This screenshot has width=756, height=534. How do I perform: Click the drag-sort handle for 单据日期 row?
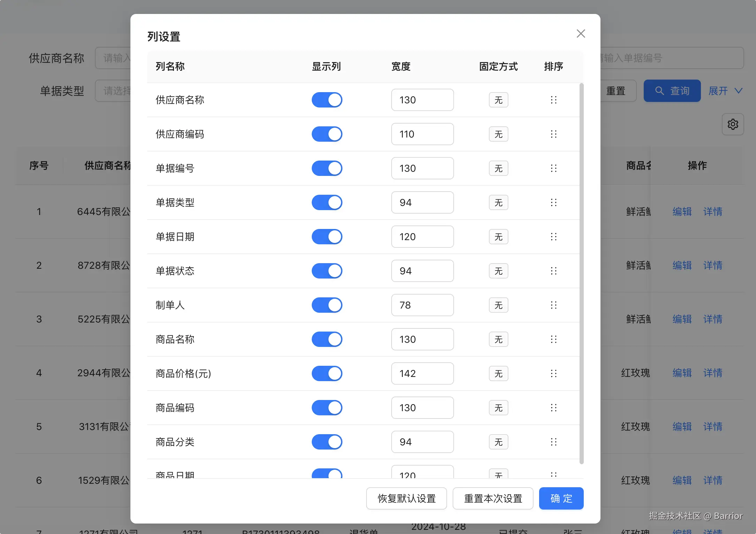tap(553, 237)
